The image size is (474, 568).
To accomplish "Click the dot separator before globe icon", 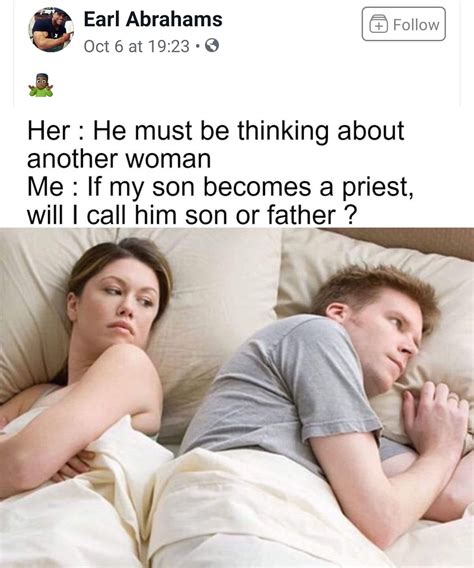I will [197, 46].
